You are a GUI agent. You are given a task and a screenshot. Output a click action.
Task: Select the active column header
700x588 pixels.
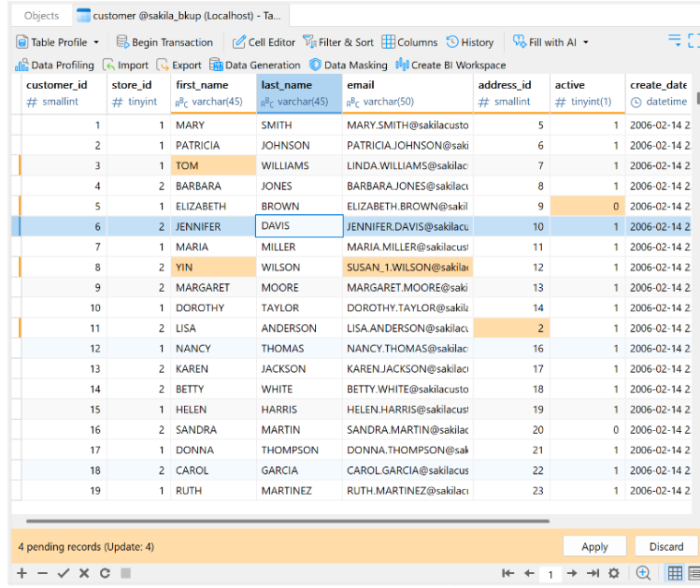588,93
